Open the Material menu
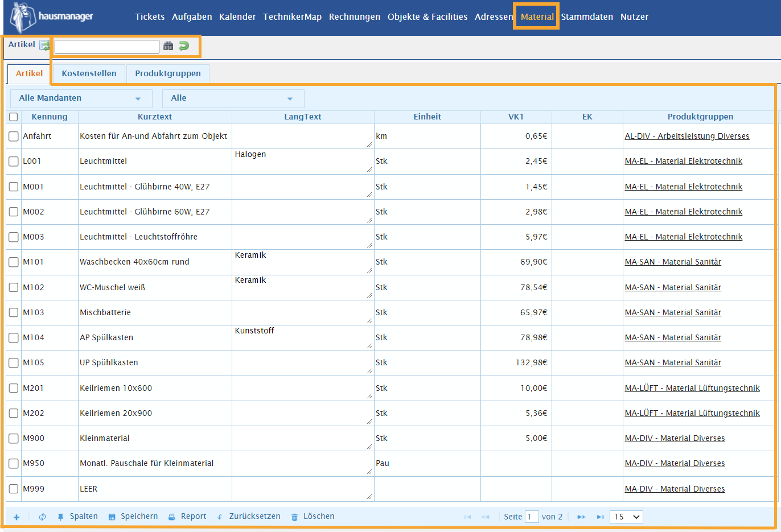The width and height of the screenshot is (781, 532). coord(537,17)
